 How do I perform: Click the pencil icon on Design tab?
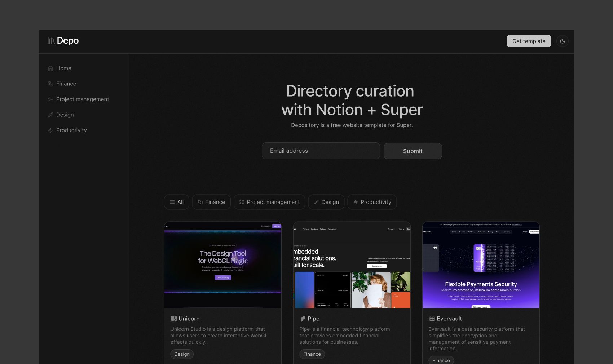tap(316, 202)
